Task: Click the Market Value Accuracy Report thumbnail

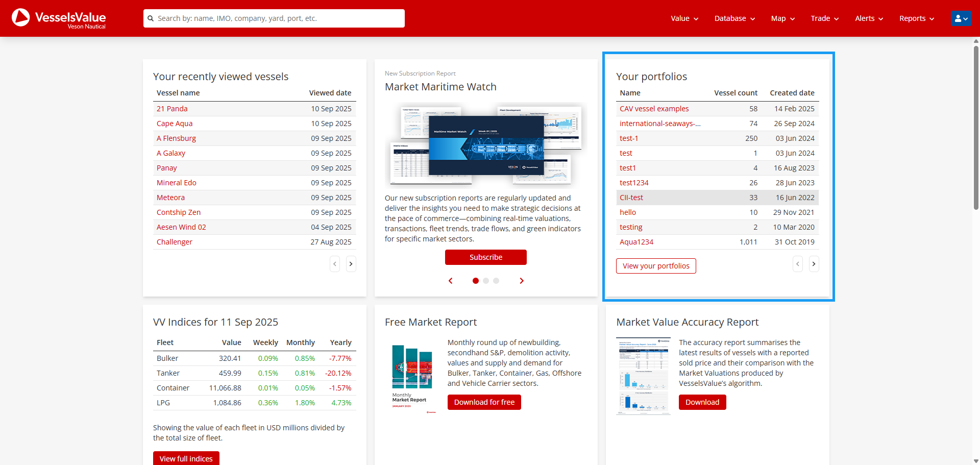Action: pyautogui.click(x=643, y=376)
